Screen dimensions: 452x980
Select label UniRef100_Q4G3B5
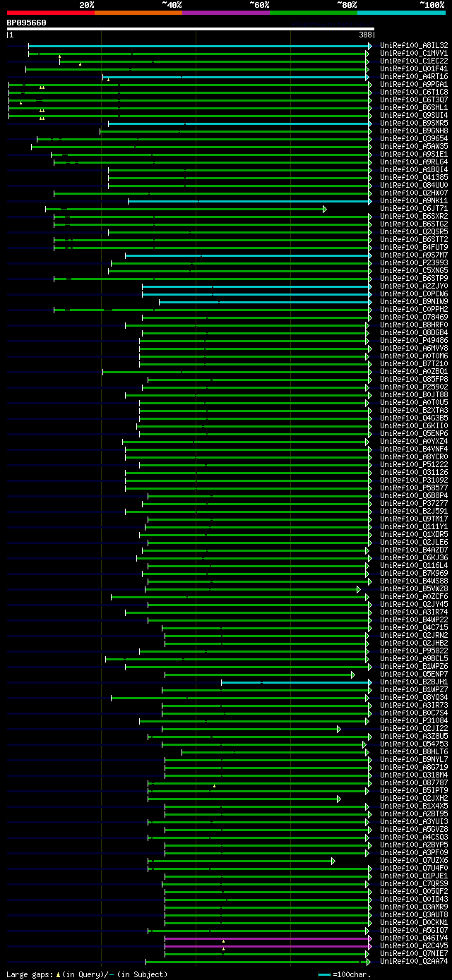pos(414,418)
